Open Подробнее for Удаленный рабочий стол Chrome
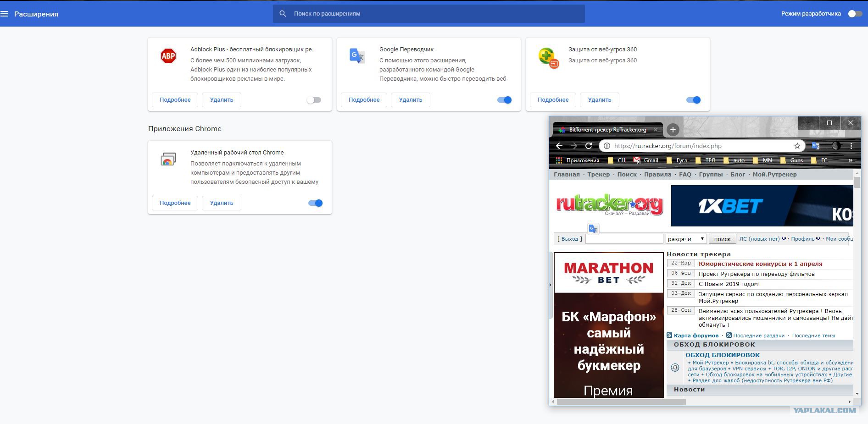868x424 pixels. (175, 203)
